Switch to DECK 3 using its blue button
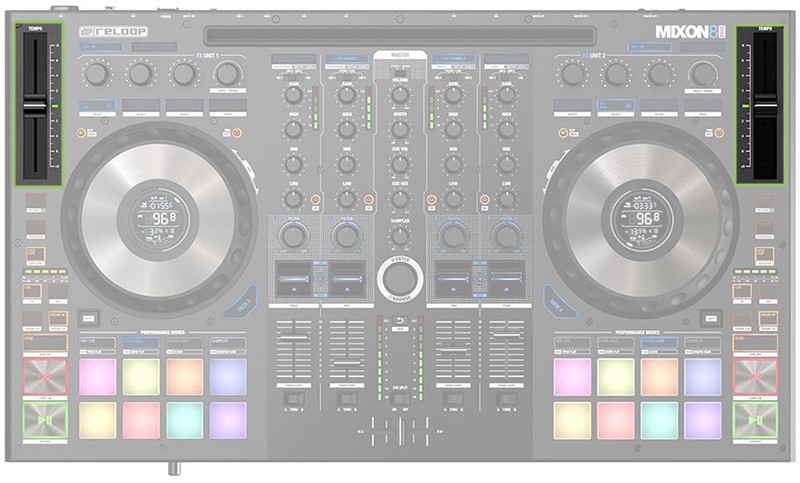The height and width of the screenshot is (483, 800). (242, 304)
